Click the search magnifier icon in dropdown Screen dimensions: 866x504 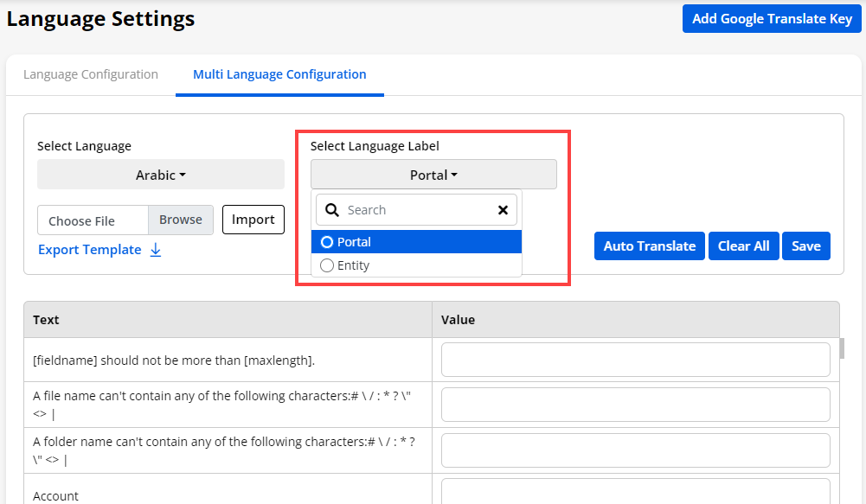pos(332,210)
